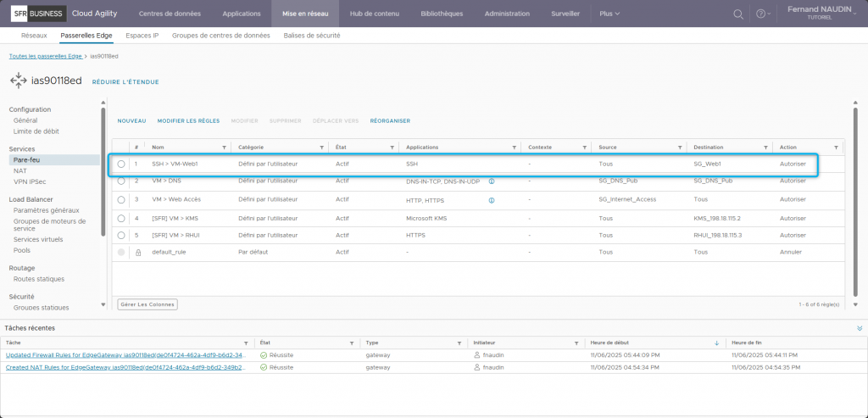
Task: Select radio button for VM > Web Accès rule
Action: [121, 199]
